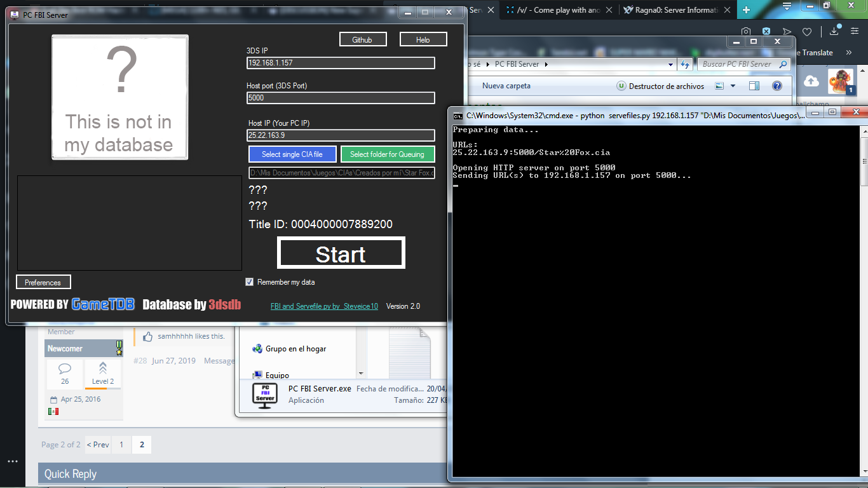
Task: Click the Jun 27, 2019 post date
Action: (174, 361)
